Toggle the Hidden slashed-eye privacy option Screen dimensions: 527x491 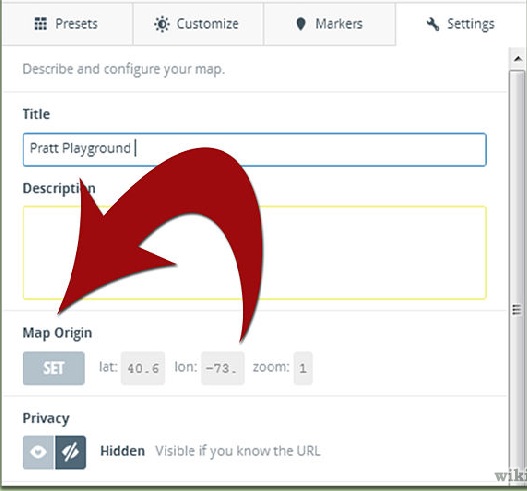point(71,452)
